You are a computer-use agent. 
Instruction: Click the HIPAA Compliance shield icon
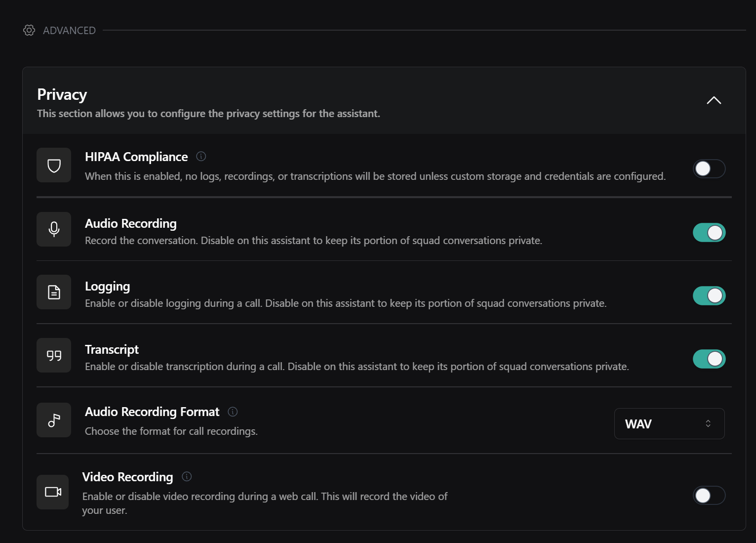click(54, 166)
